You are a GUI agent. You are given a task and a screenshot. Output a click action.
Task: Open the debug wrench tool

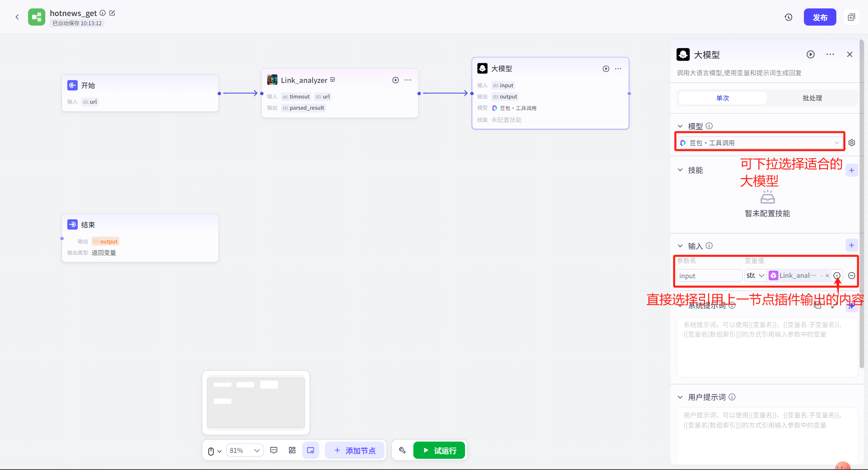click(402, 450)
